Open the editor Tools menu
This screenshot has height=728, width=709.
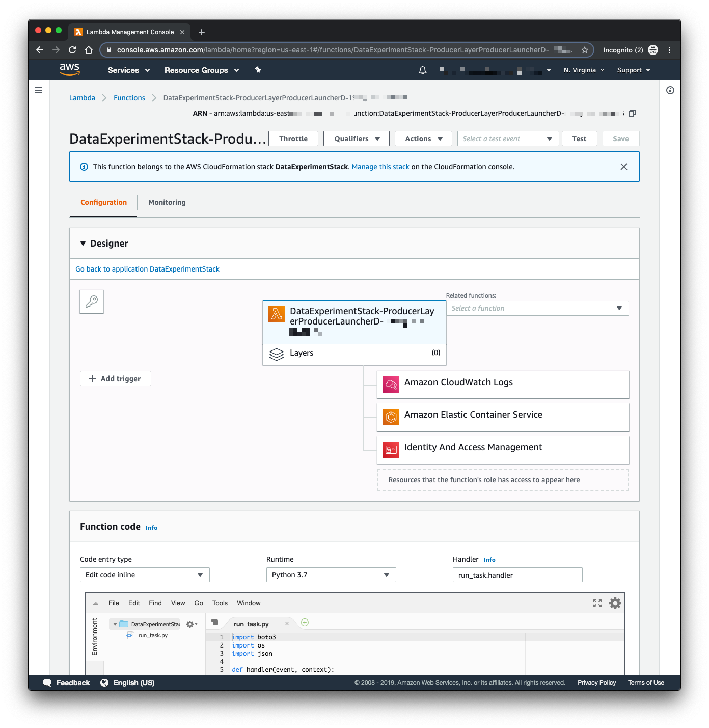(x=220, y=603)
